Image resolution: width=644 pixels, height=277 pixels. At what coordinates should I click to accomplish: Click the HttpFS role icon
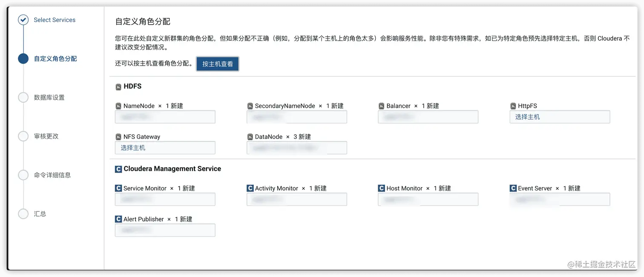(513, 106)
